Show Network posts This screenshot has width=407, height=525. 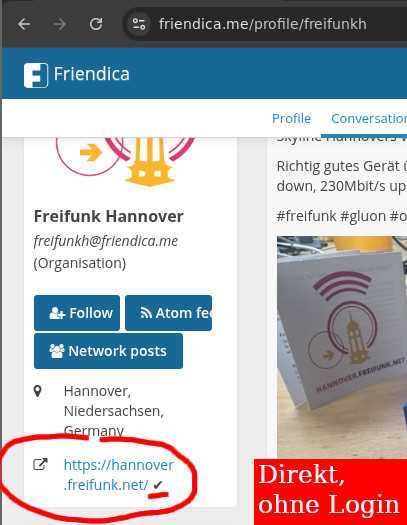point(108,351)
